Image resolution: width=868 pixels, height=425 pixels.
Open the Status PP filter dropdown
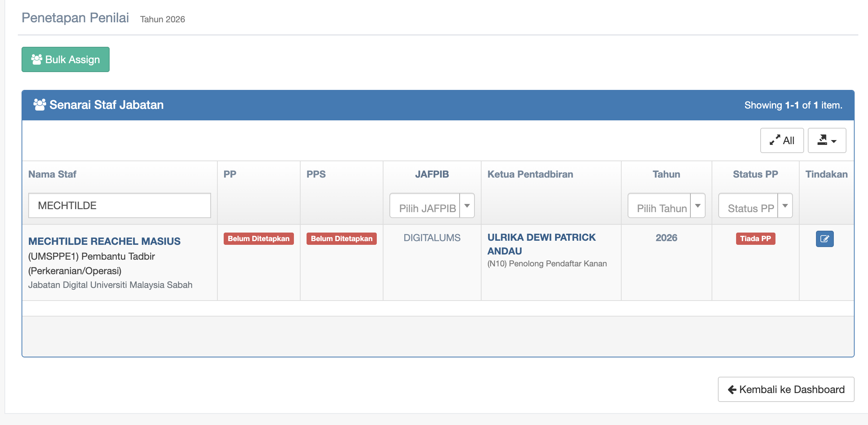tap(755, 206)
